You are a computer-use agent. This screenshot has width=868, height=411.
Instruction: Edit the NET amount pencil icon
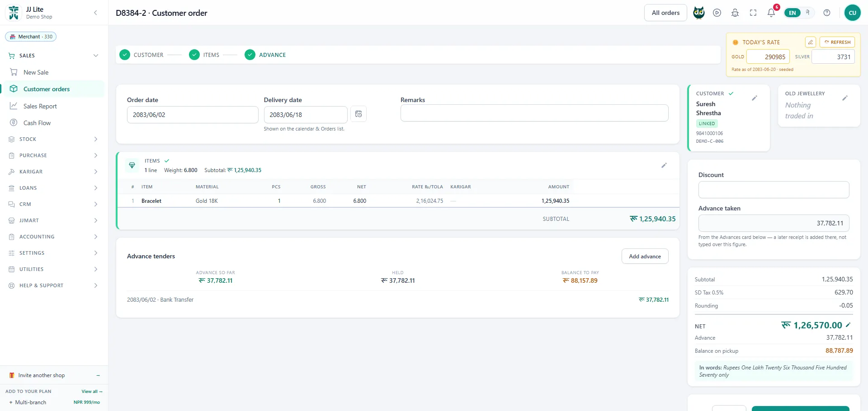click(x=848, y=325)
